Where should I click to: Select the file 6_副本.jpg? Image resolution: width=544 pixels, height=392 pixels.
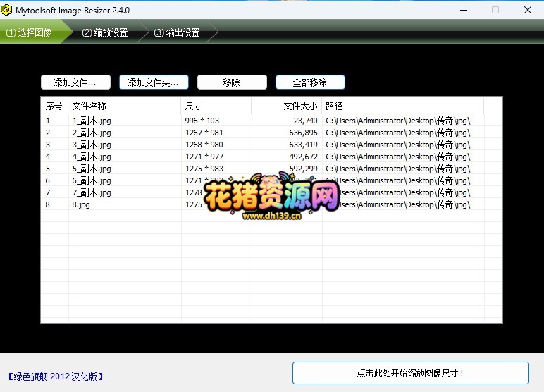tap(92, 180)
